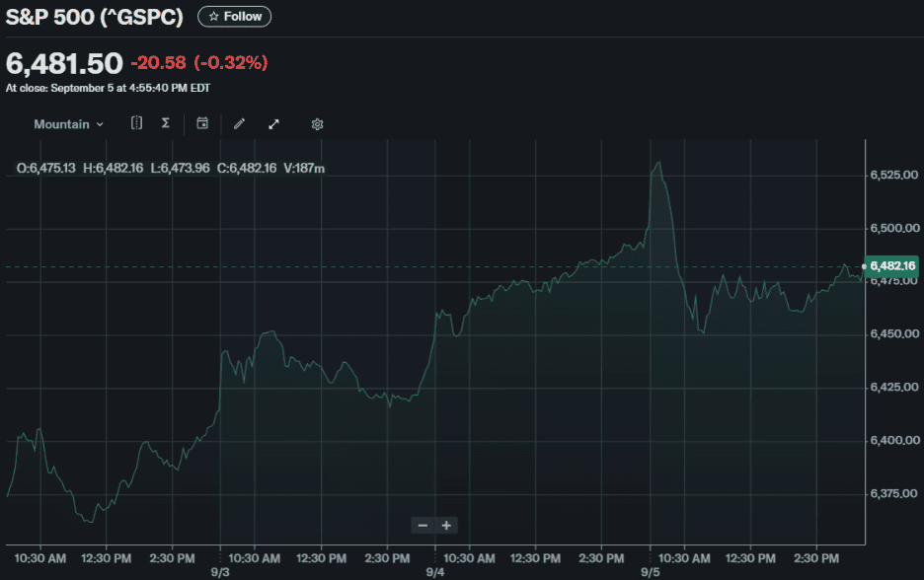
Task: Click the S&P 500 (^GSPC) title
Action: [x=95, y=17]
